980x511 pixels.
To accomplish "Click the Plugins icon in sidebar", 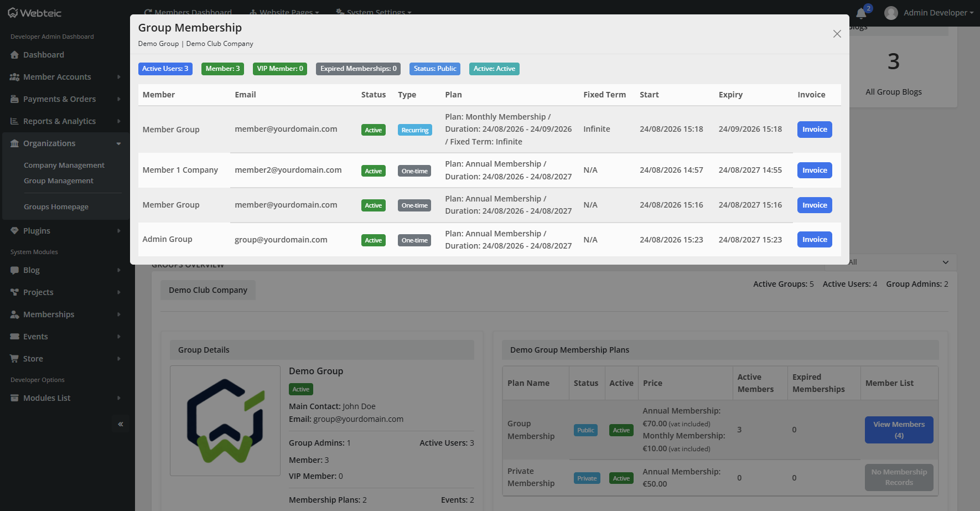I will pyautogui.click(x=14, y=231).
